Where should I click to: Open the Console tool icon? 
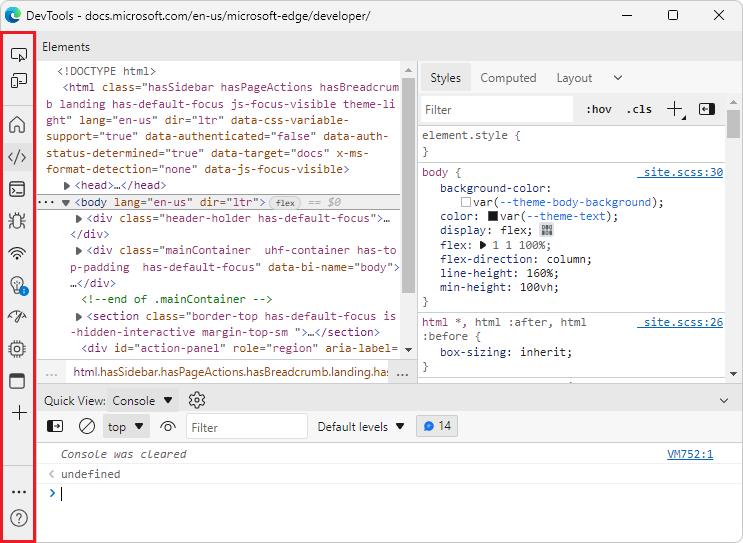tap(18, 189)
